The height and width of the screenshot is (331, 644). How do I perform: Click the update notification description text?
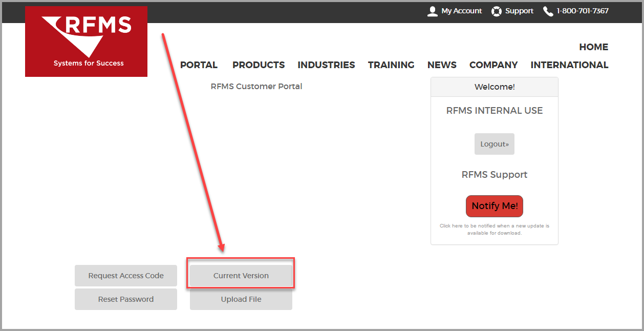pyautogui.click(x=495, y=229)
